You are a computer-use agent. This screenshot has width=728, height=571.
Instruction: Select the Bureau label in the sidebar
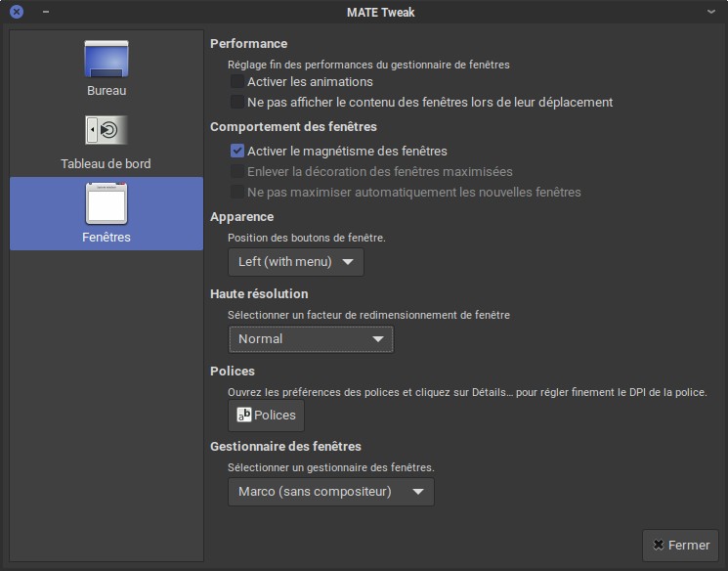point(106,91)
